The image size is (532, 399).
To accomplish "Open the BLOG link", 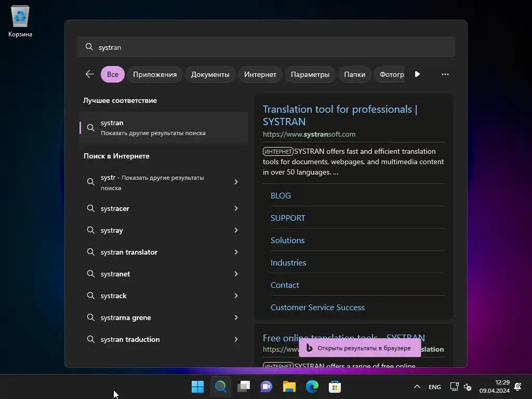I will pyautogui.click(x=281, y=196).
